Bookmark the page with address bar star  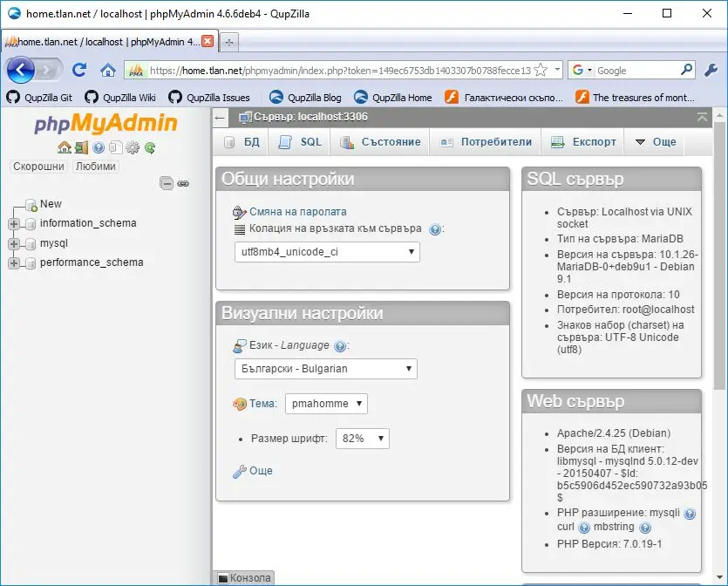coord(541,71)
